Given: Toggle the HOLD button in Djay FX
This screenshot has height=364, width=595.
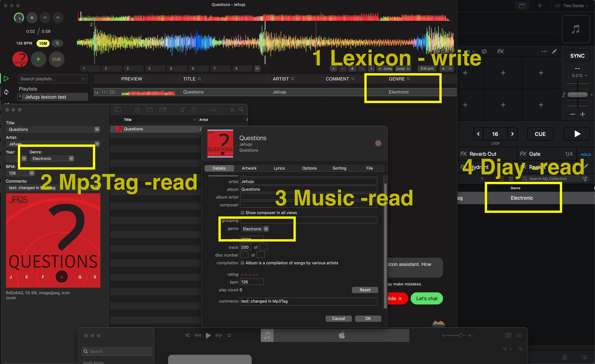Looking at the screenshot, I should pyautogui.click(x=585, y=155).
